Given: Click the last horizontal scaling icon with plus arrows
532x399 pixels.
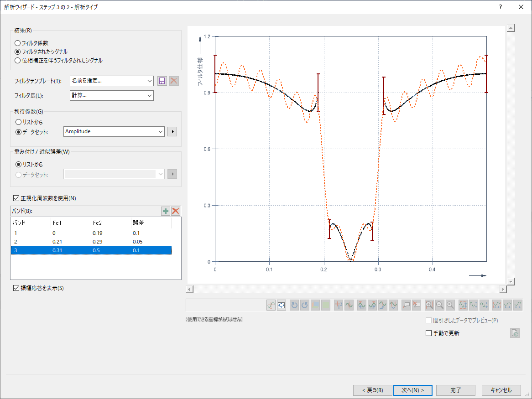Looking at the screenshot, I should click(x=518, y=305).
